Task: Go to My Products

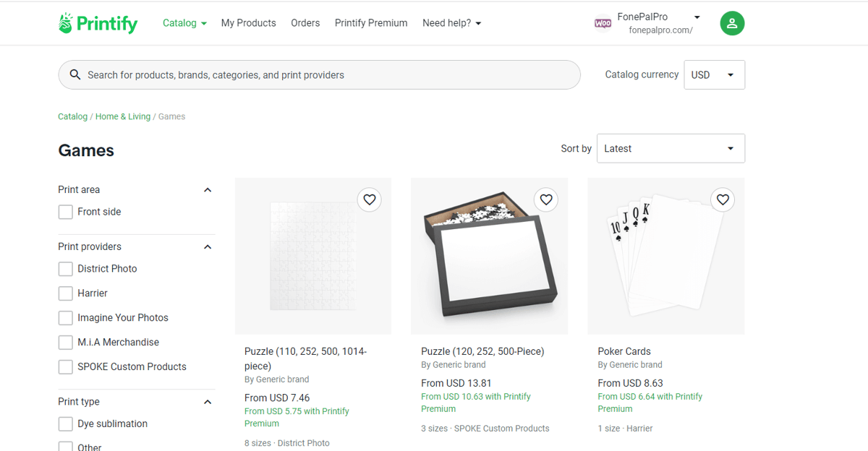Action: coord(248,23)
